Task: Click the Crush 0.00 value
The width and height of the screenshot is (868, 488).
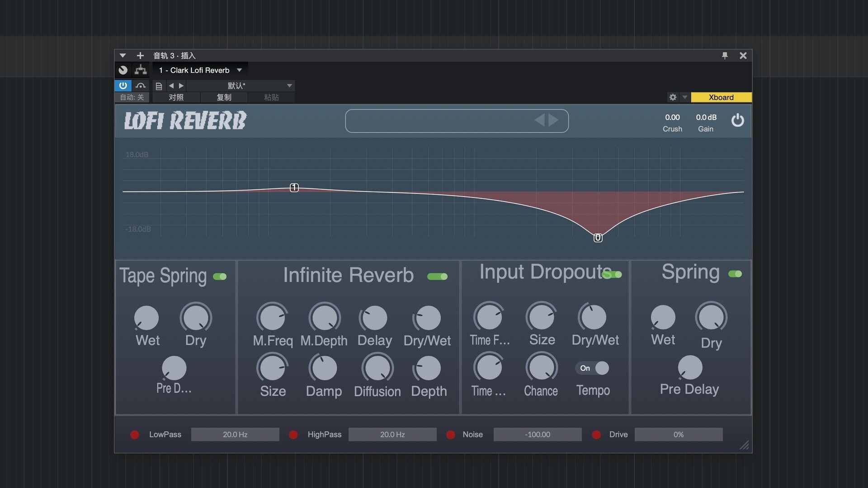Action: click(x=672, y=117)
